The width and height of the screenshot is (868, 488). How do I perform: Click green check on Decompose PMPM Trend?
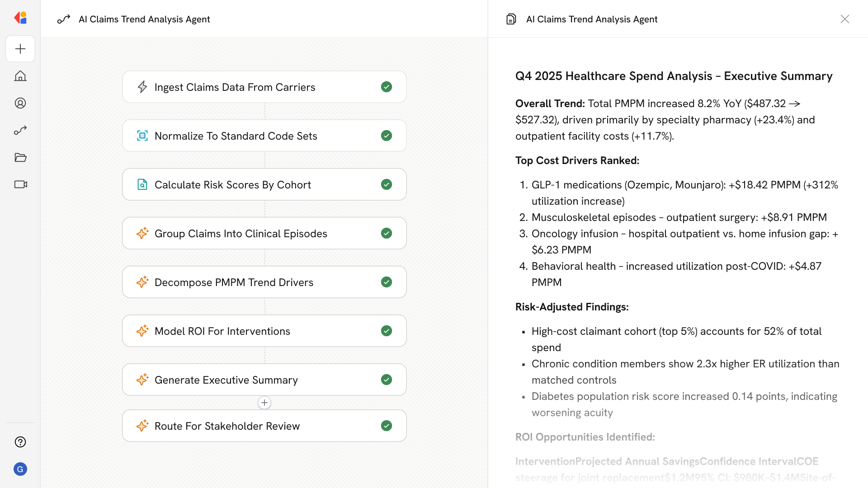[386, 282]
